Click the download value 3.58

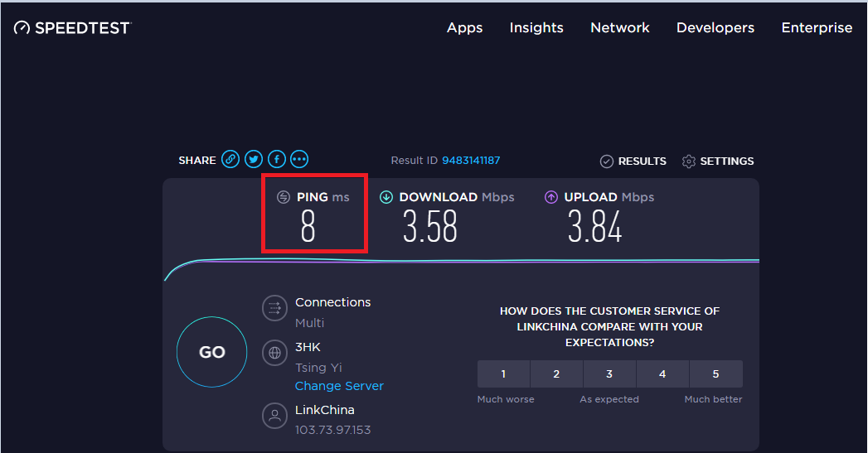tap(430, 227)
